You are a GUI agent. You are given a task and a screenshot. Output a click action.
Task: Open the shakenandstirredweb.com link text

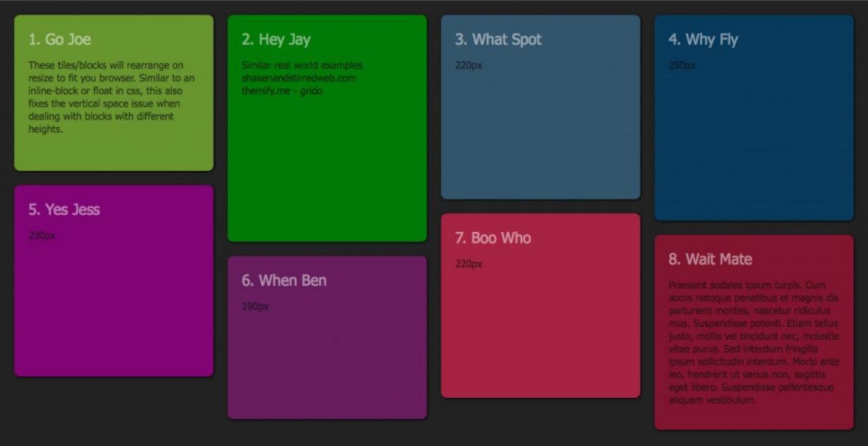(x=298, y=78)
